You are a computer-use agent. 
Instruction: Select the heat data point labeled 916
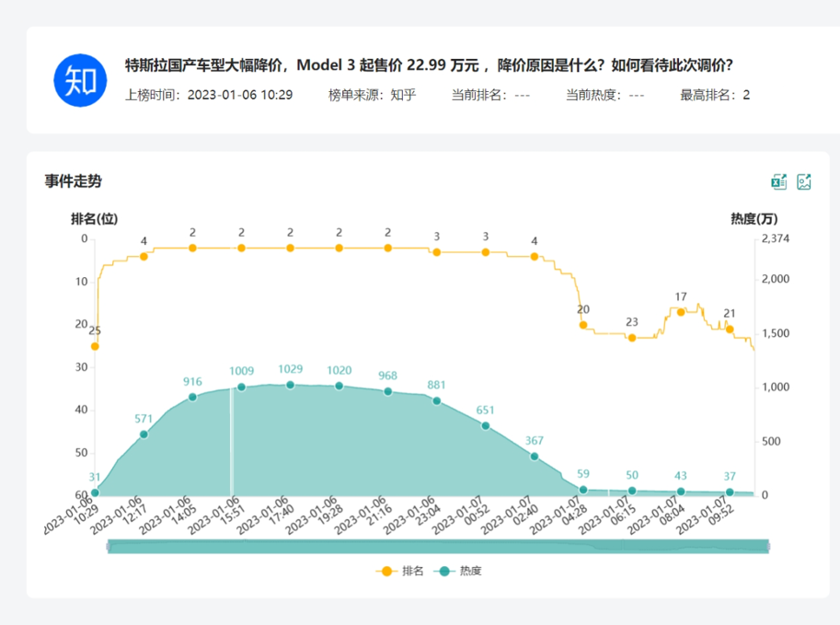tap(192, 397)
